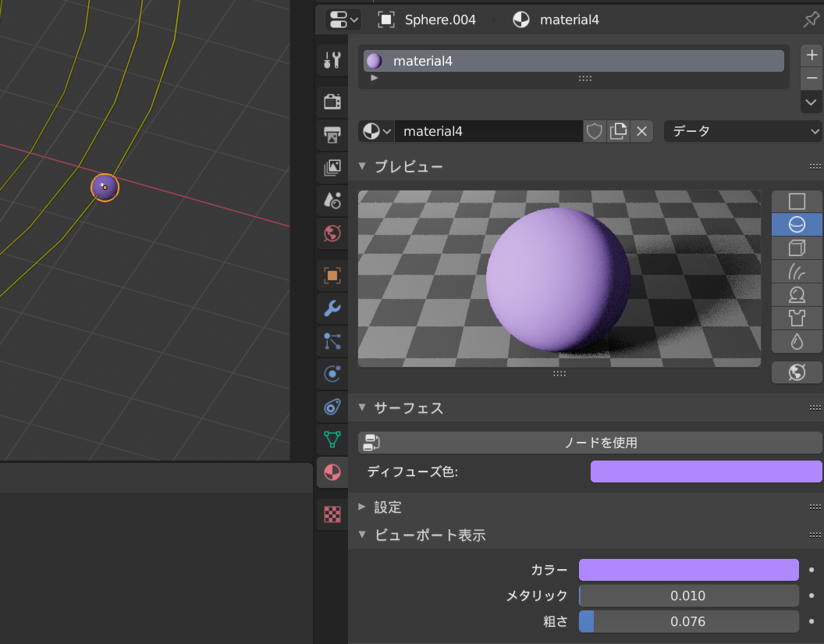Image resolution: width=824 pixels, height=644 pixels.
Task: Click the Texture checkerboard properties tab
Action: 332,514
